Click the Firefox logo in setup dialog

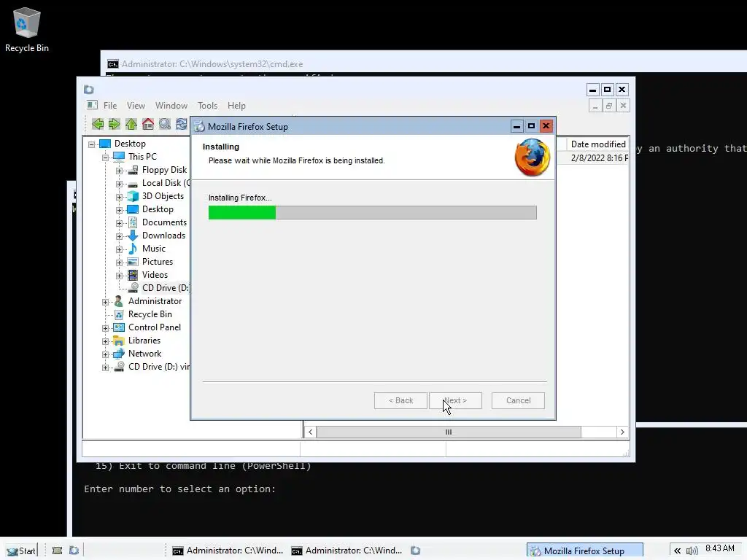(x=532, y=157)
